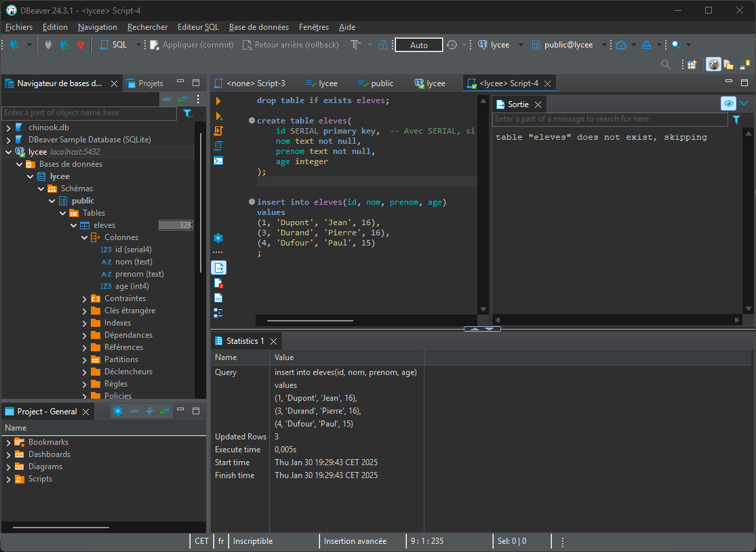Click the Auto transaction mode button
The image size is (756, 552).
coord(419,45)
